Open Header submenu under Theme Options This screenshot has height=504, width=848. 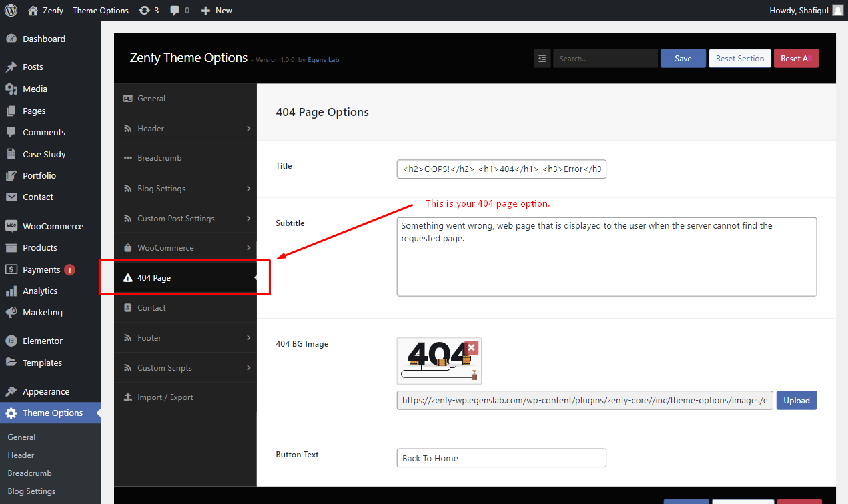tap(21, 455)
